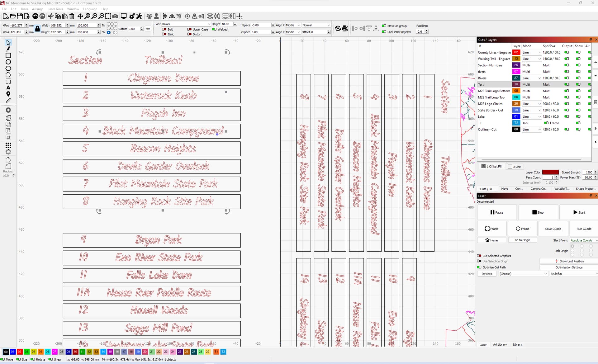This screenshot has height=364, width=598.
Task: Open the Start From Absolute Coords dropdown
Action: click(x=583, y=240)
